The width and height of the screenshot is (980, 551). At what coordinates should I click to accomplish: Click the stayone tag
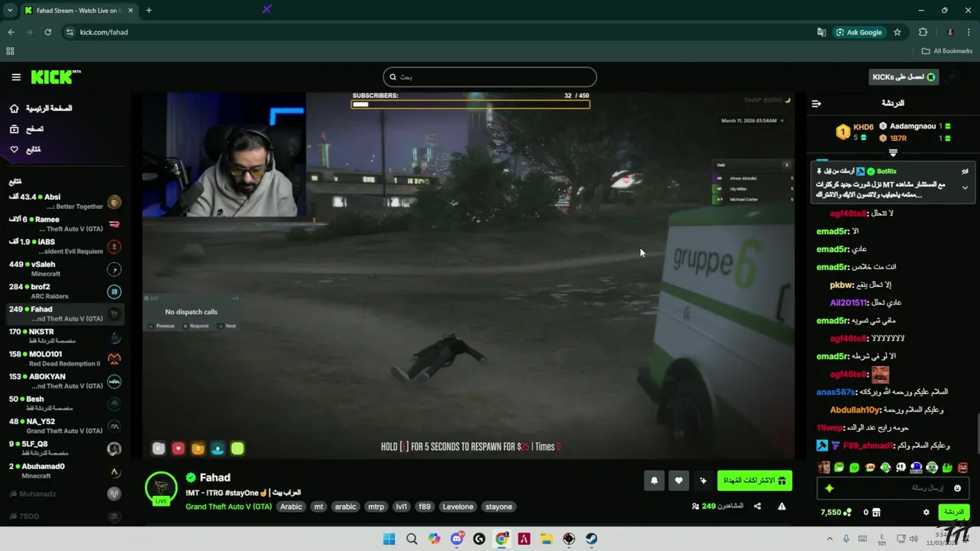point(498,507)
